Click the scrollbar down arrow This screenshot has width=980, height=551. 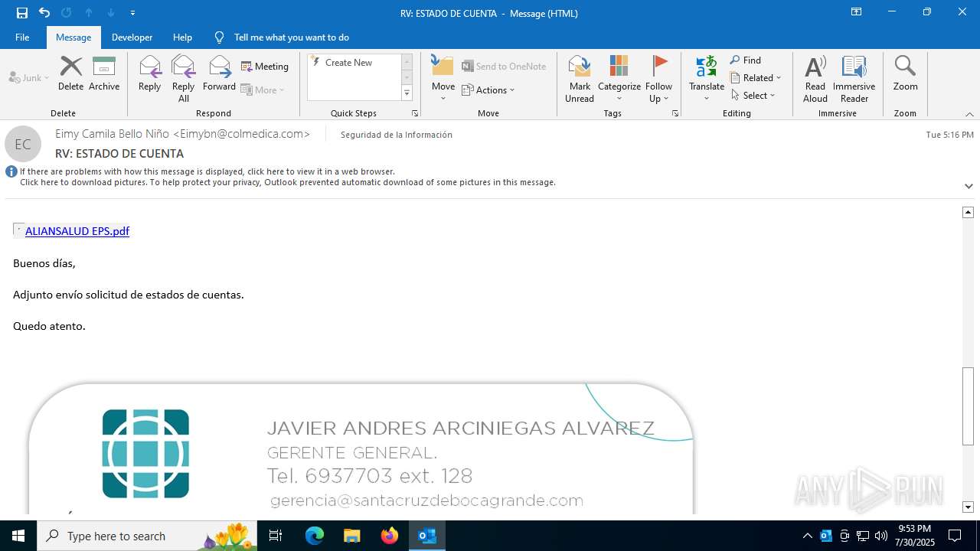pyautogui.click(x=968, y=507)
